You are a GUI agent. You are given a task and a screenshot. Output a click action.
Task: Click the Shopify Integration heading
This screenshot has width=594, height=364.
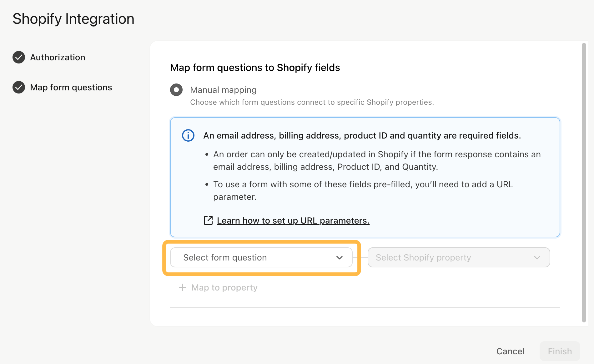point(73,19)
